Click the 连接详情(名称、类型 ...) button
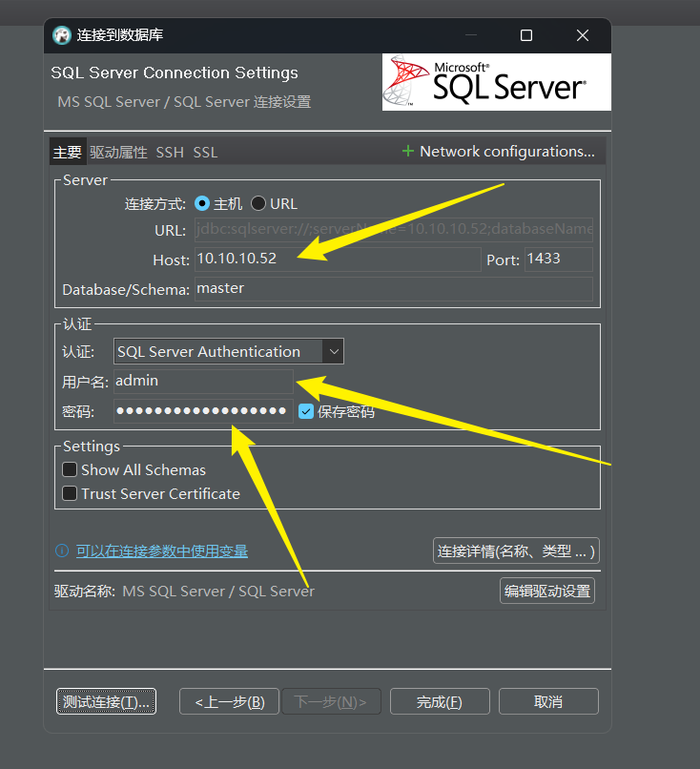The width and height of the screenshot is (700, 769). point(516,551)
